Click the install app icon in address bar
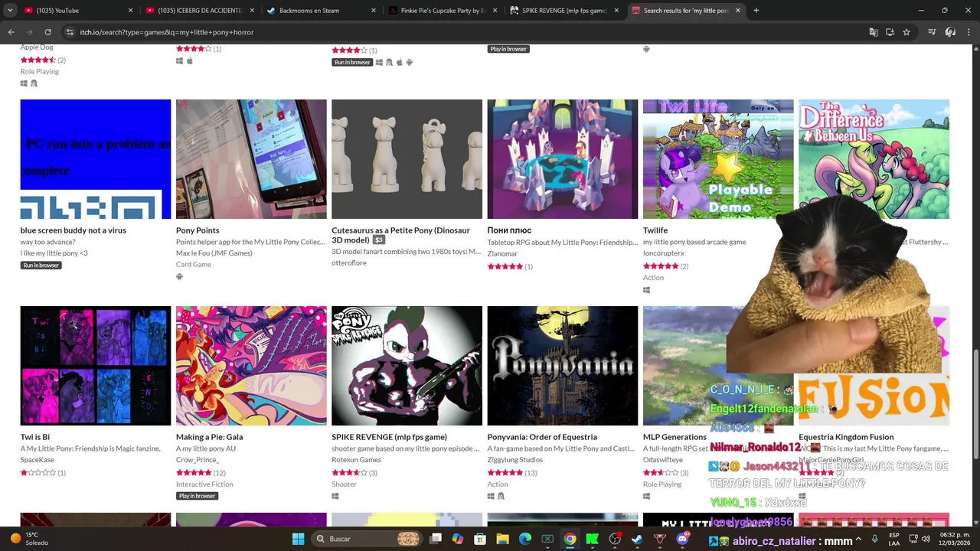The width and height of the screenshot is (980, 551). [890, 32]
